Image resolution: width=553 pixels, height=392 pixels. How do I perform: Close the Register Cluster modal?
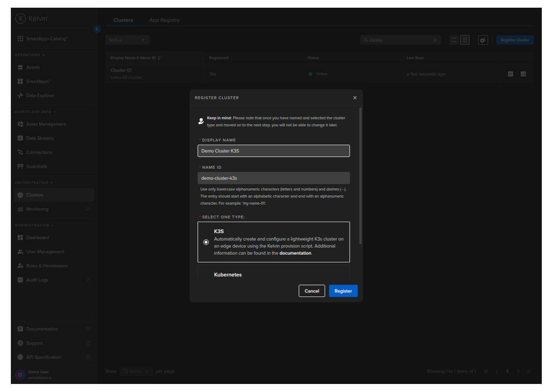[x=355, y=98]
